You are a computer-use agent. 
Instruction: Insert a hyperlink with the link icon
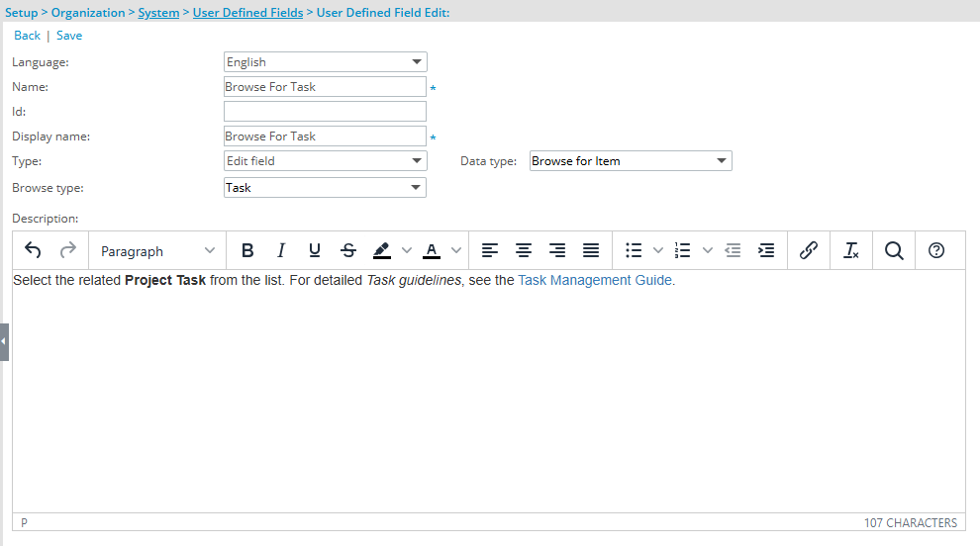coord(808,251)
